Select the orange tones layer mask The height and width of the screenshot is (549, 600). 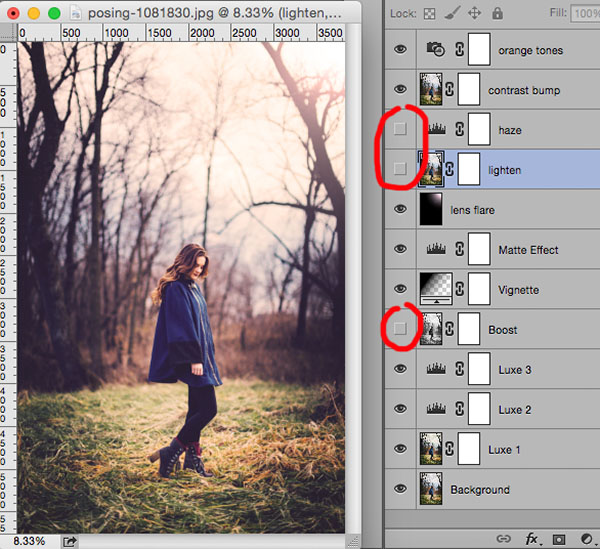[x=479, y=49]
